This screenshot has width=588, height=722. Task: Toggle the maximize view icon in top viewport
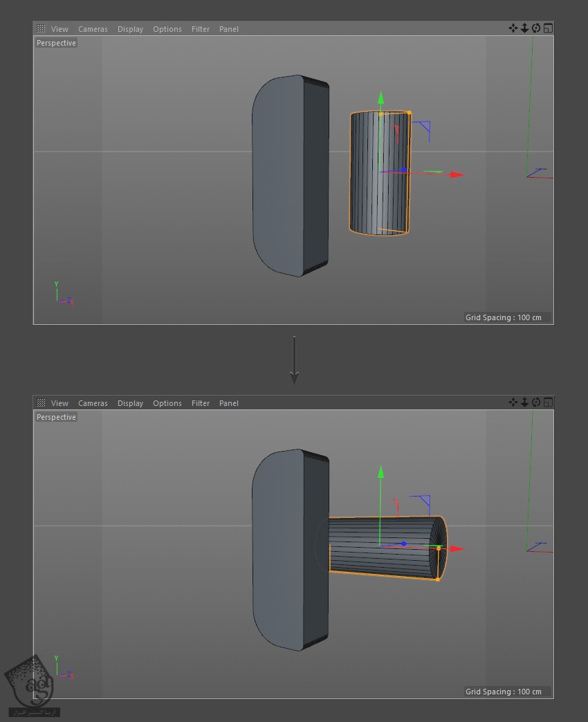(548, 28)
